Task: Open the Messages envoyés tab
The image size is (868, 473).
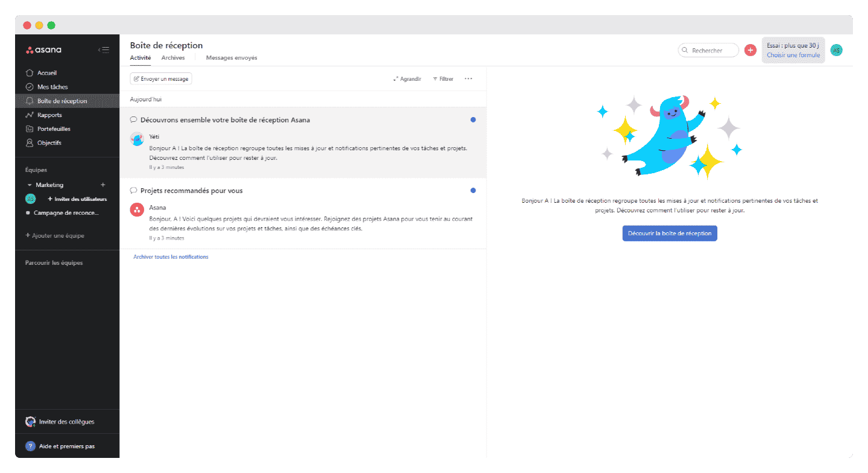Action: pos(231,58)
